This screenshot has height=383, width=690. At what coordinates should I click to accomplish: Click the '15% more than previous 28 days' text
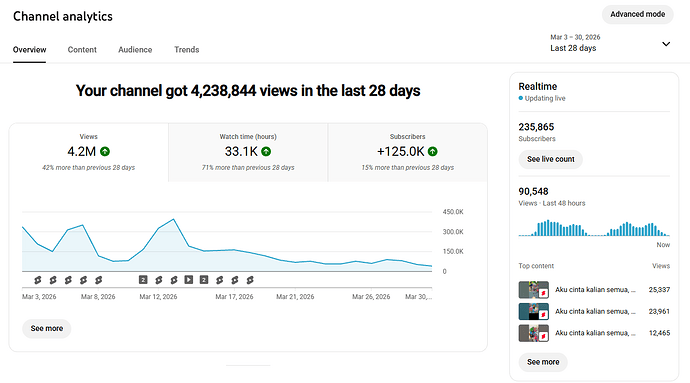coord(407,168)
